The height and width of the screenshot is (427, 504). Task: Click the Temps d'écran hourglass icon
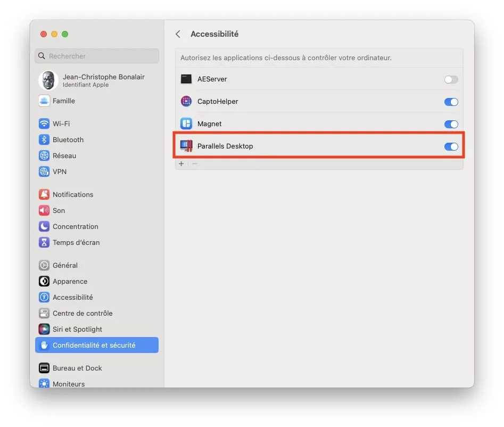44,242
